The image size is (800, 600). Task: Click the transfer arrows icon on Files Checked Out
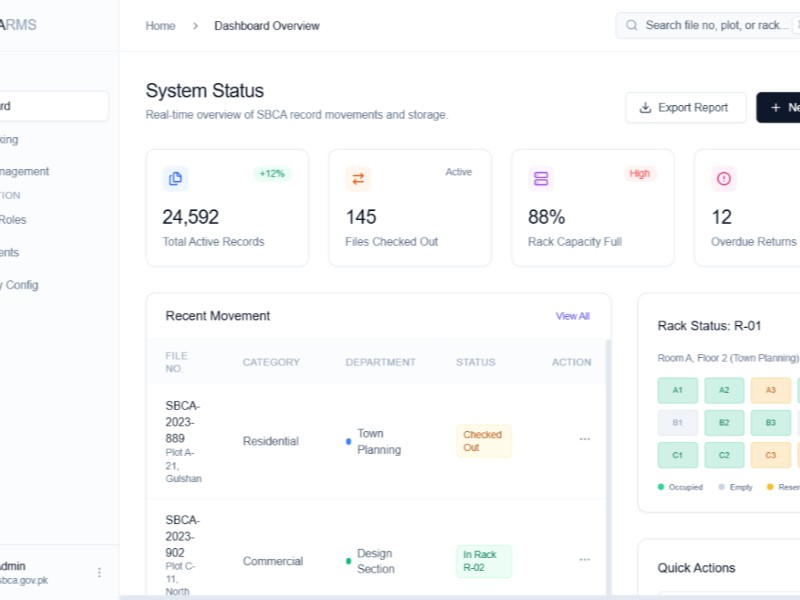[359, 178]
